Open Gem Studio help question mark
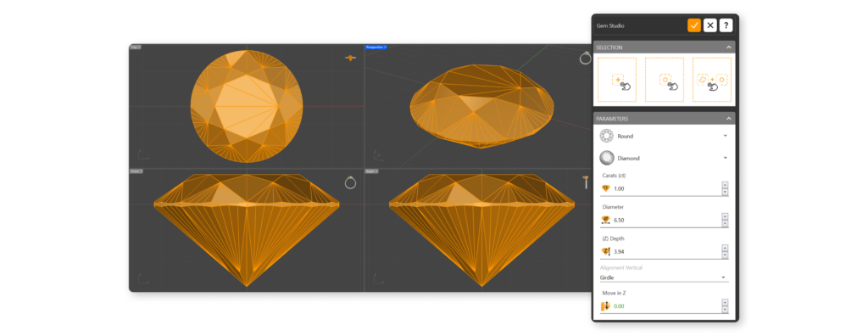This screenshot has height=336, width=868. (726, 25)
